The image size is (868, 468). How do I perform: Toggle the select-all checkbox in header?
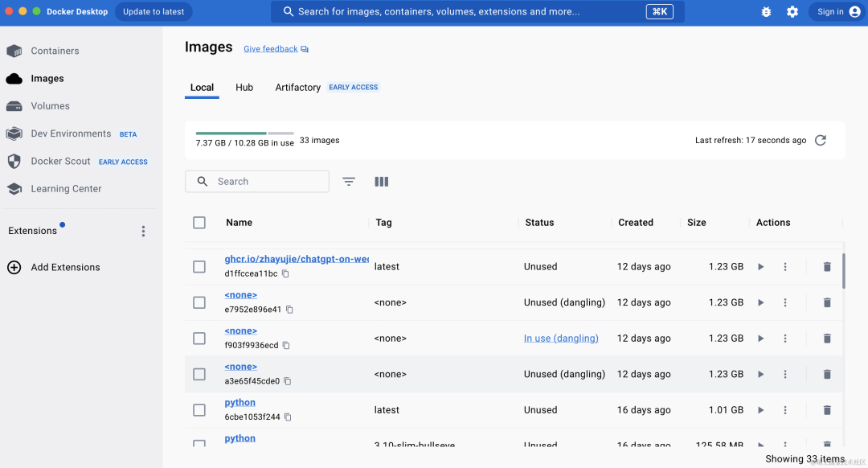click(199, 223)
